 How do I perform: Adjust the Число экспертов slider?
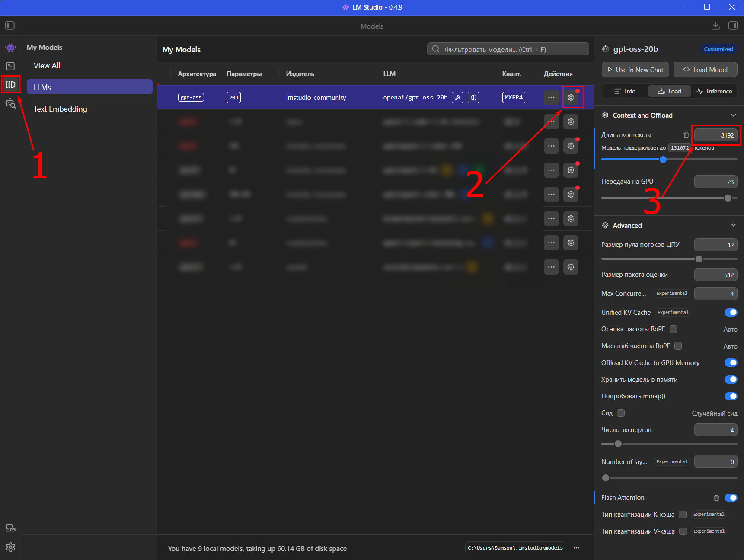pos(618,444)
